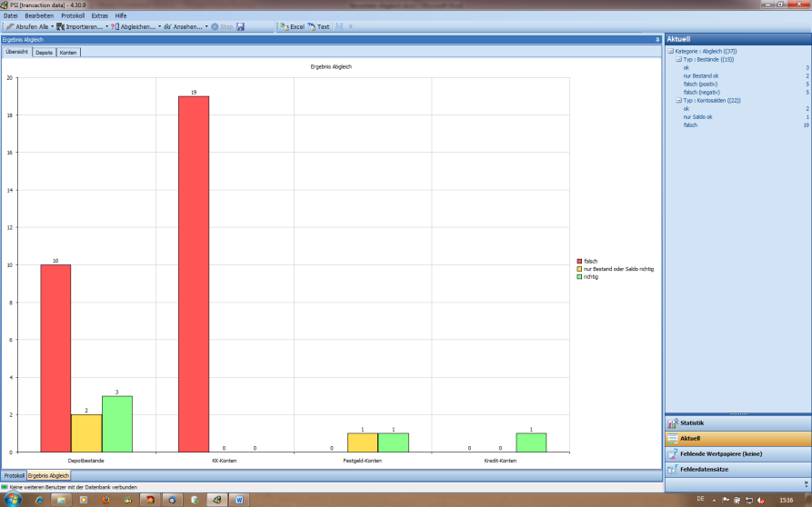This screenshot has width=812, height=507.
Task: Launch Microsoft Word from the taskbar
Action: click(240, 499)
